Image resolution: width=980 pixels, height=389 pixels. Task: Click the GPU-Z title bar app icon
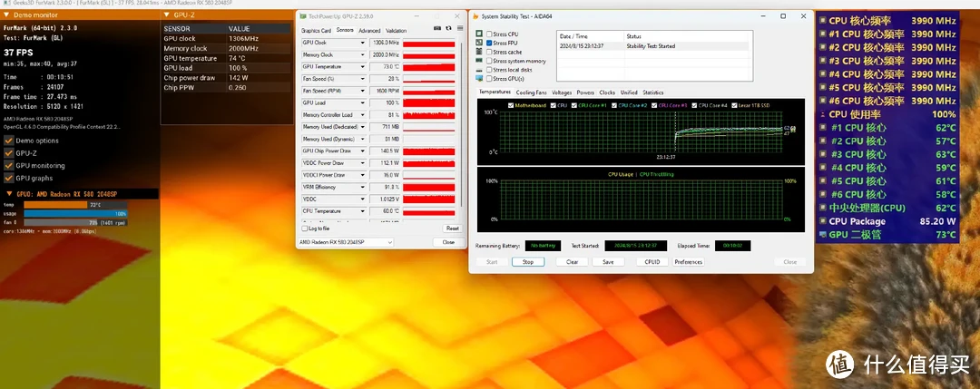tap(303, 15)
